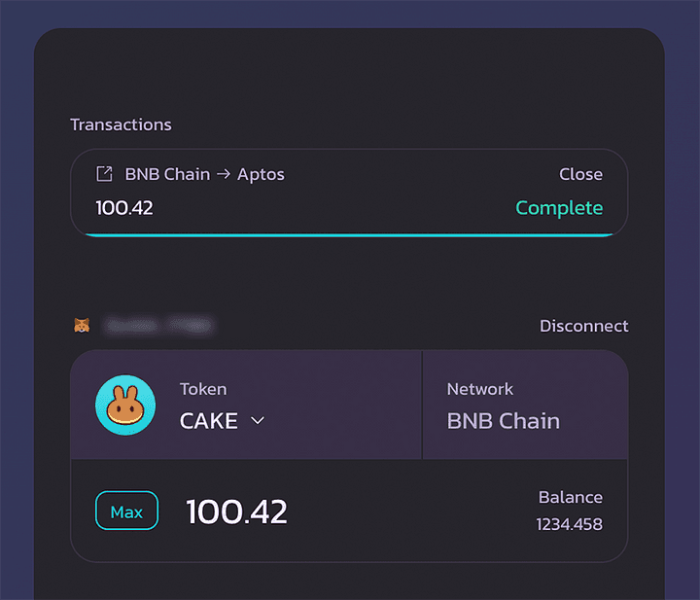Viewport: 700px width, 600px height.
Task: Click the MetaMask fox wallet icon
Action: (x=83, y=326)
